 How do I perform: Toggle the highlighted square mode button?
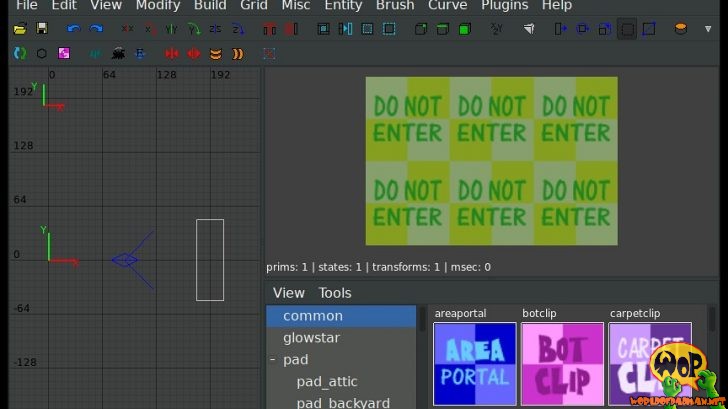click(627, 29)
